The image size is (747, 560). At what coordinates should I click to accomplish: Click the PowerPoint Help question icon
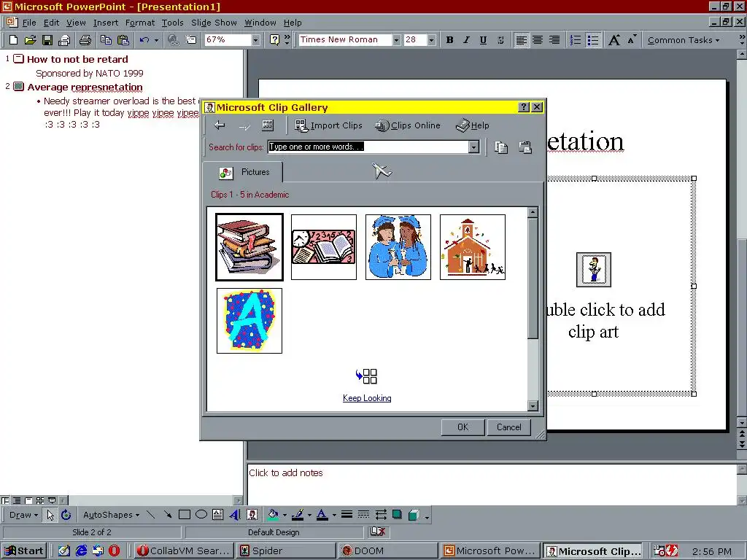(274, 40)
